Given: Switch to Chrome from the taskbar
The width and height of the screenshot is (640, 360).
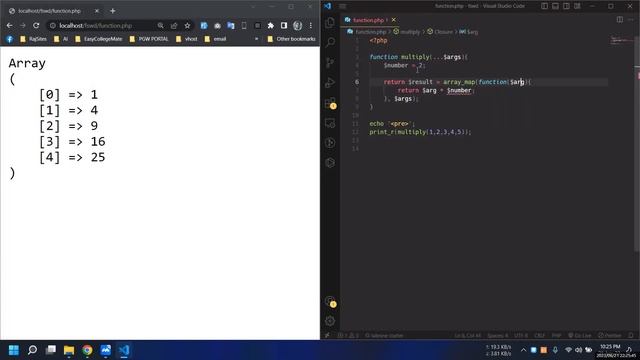Looking at the screenshot, I should (87, 350).
